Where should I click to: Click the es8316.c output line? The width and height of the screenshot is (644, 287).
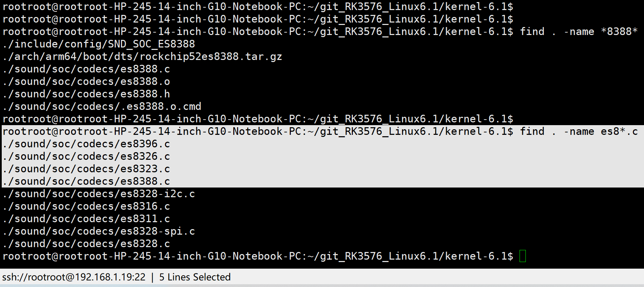pyautogui.click(x=86, y=206)
